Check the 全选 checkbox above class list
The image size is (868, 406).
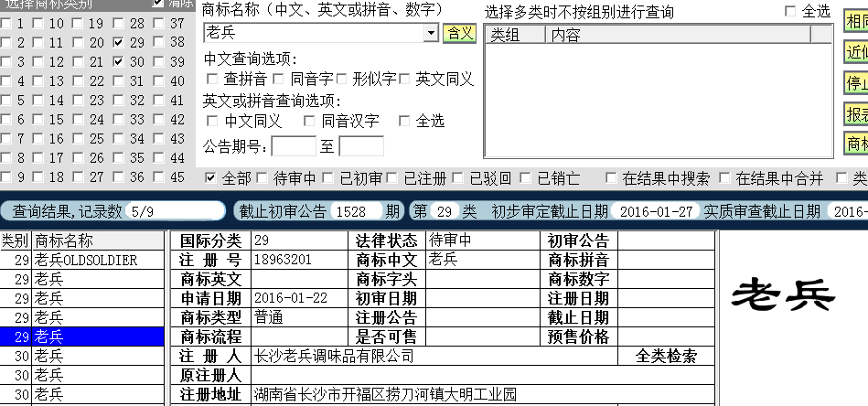[x=791, y=11]
